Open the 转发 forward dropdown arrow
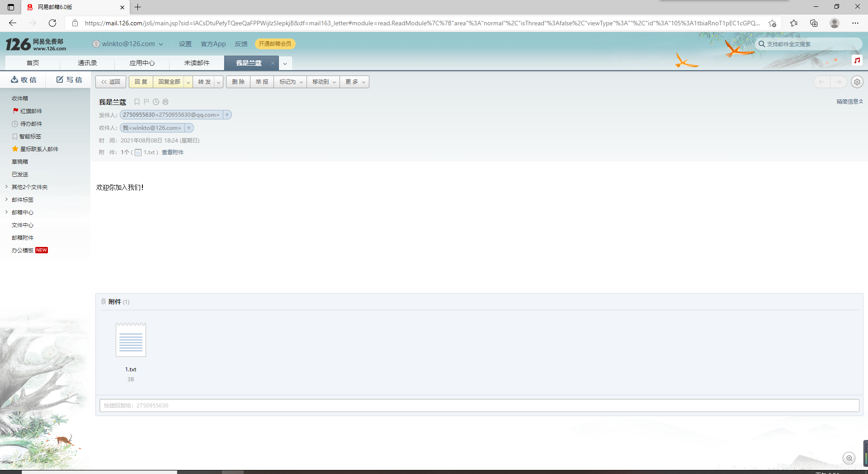868x474 pixels. click(x=218, y=82)
